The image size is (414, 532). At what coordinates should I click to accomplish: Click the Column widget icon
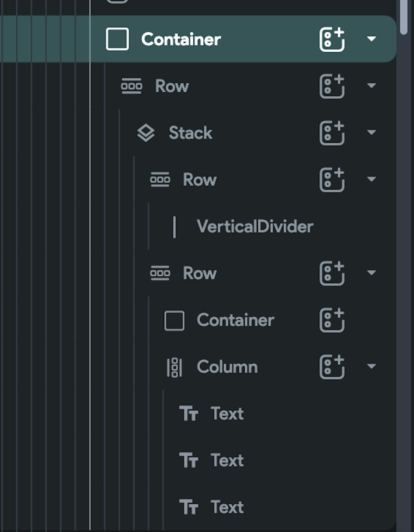[174, 367]
